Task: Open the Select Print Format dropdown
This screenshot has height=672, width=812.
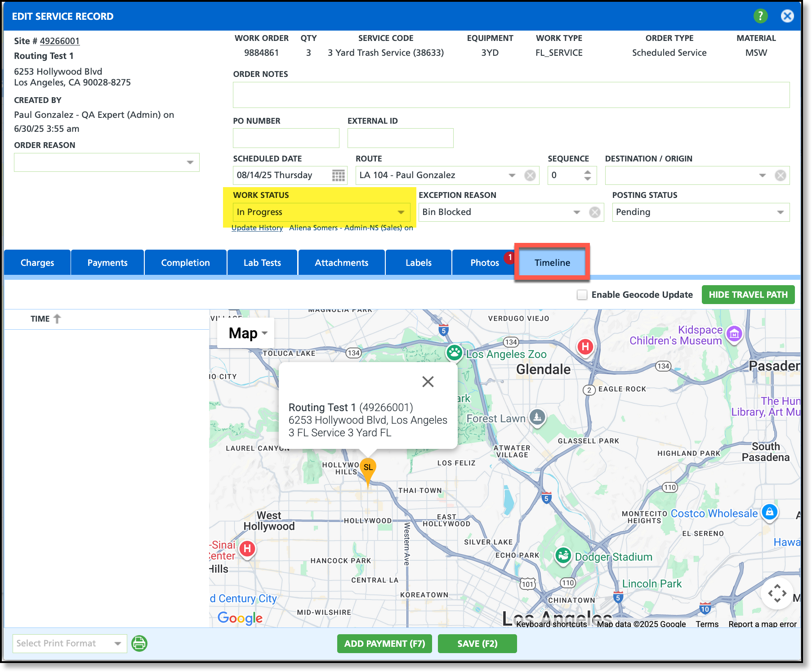Action: pyautogui.click(x=70, y=644)
